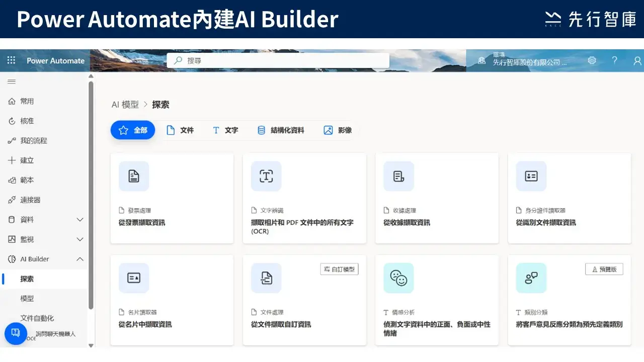This screenshot has height=362, width=644.
Task: Expand the 資料 menu chevron
Action: tap(79, 220)
